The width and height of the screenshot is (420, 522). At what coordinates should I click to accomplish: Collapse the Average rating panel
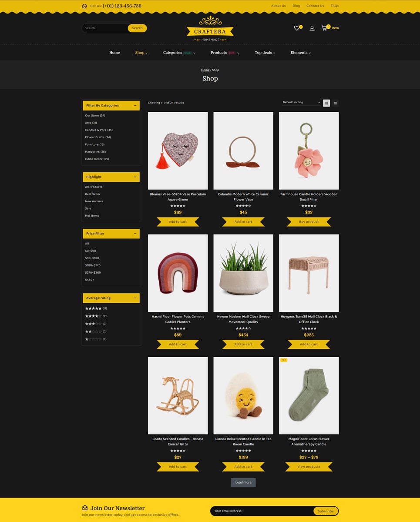click(x=135, y=298)
